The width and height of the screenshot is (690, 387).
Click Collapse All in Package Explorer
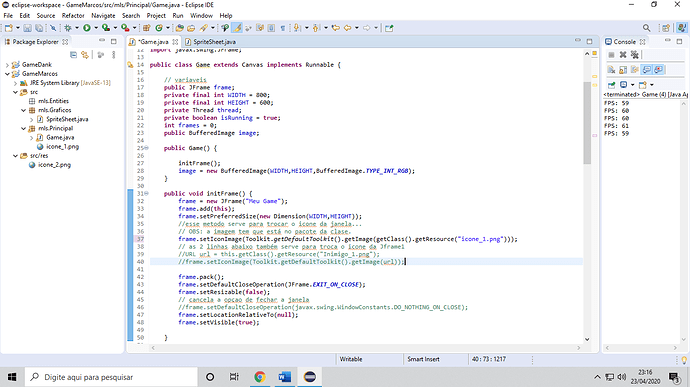(73, 55)
